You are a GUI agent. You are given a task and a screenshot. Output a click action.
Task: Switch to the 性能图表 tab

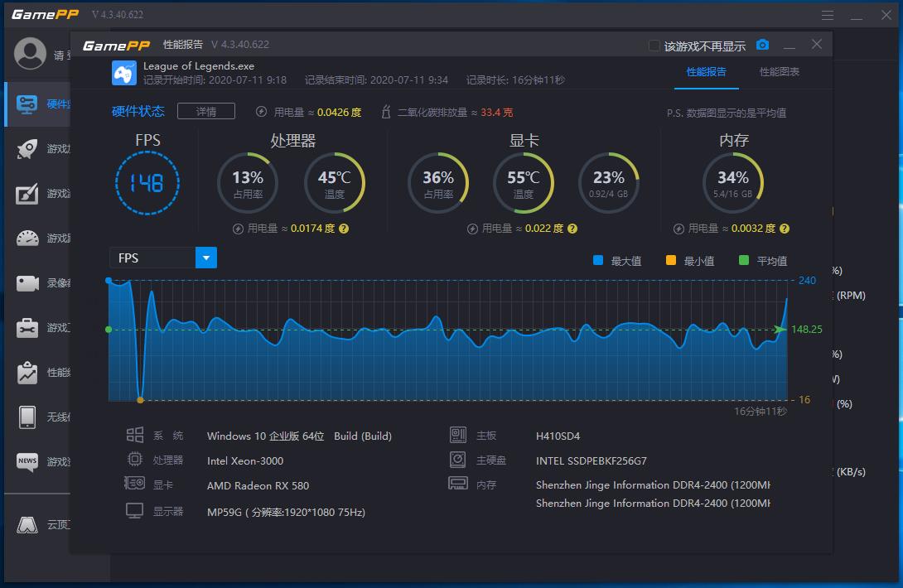point(780,72)
